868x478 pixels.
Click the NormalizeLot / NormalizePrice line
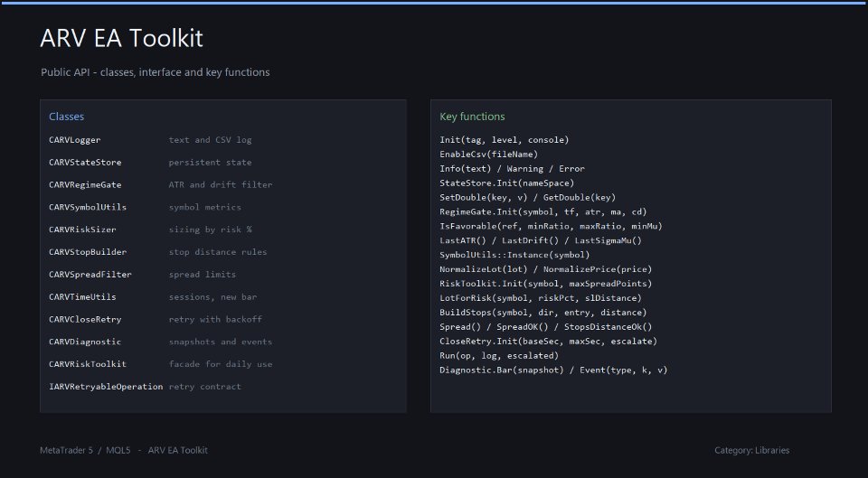pos(546,269)
